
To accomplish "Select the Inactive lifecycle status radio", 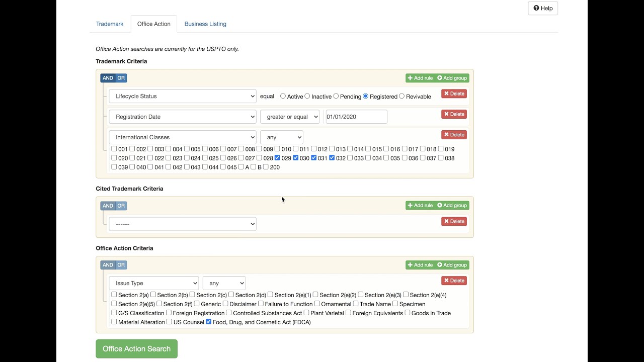I will click(x=307, y=96).
